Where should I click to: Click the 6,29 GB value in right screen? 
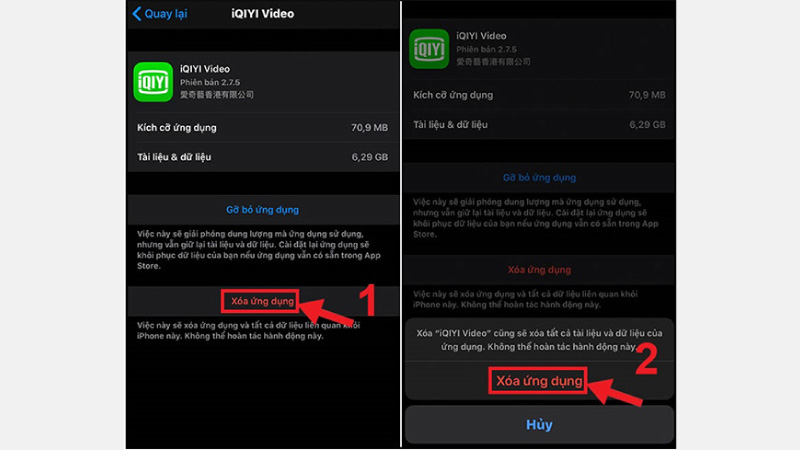647,124
